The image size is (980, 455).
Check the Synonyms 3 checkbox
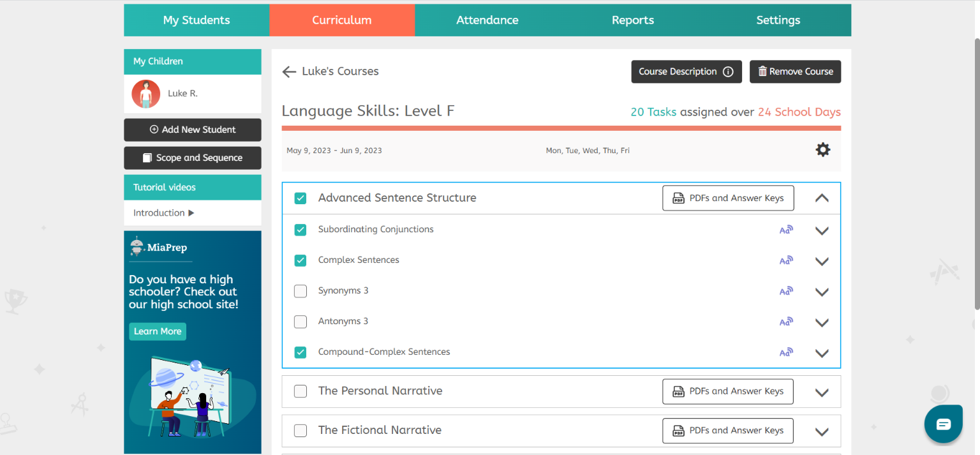300,291
